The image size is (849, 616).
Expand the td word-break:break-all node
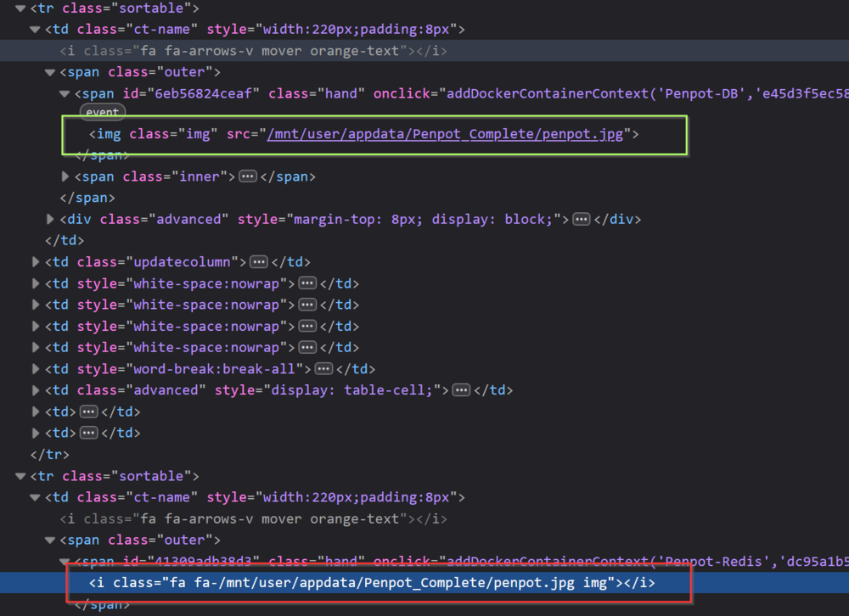click(35, 369)
